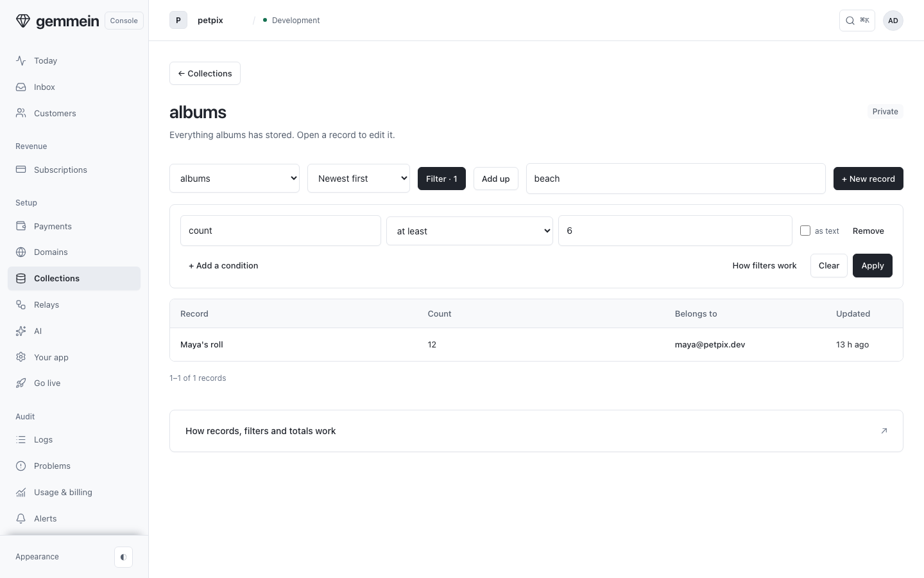Click the Console badge beside the logo

pos(124,21)
